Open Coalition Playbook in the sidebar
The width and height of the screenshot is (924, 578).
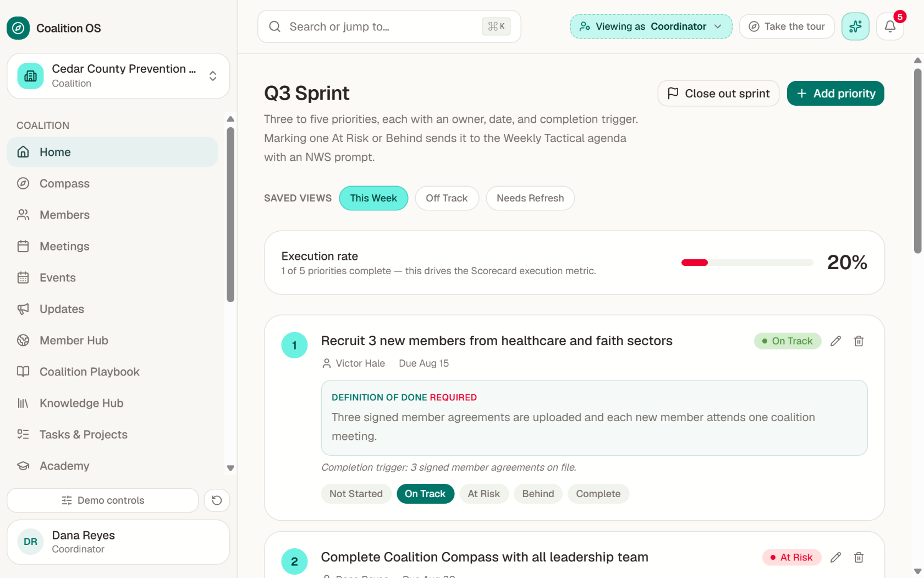click(112, 372)
